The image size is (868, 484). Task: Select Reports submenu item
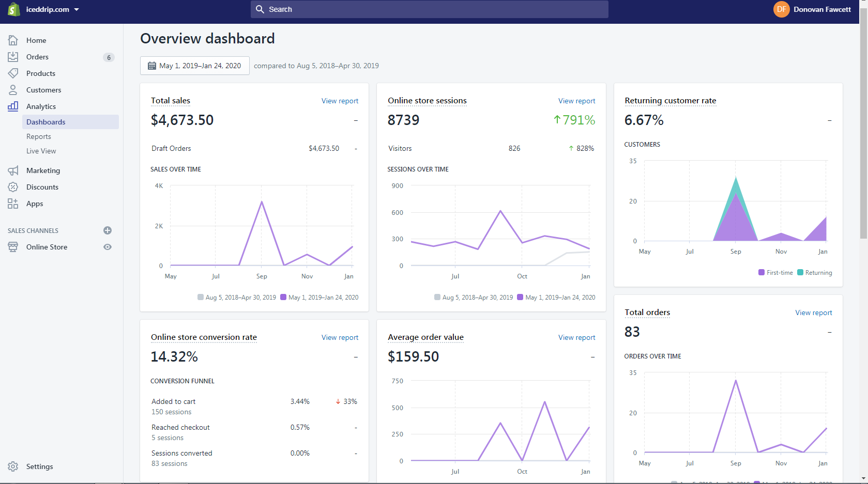(x=39, y=136)
